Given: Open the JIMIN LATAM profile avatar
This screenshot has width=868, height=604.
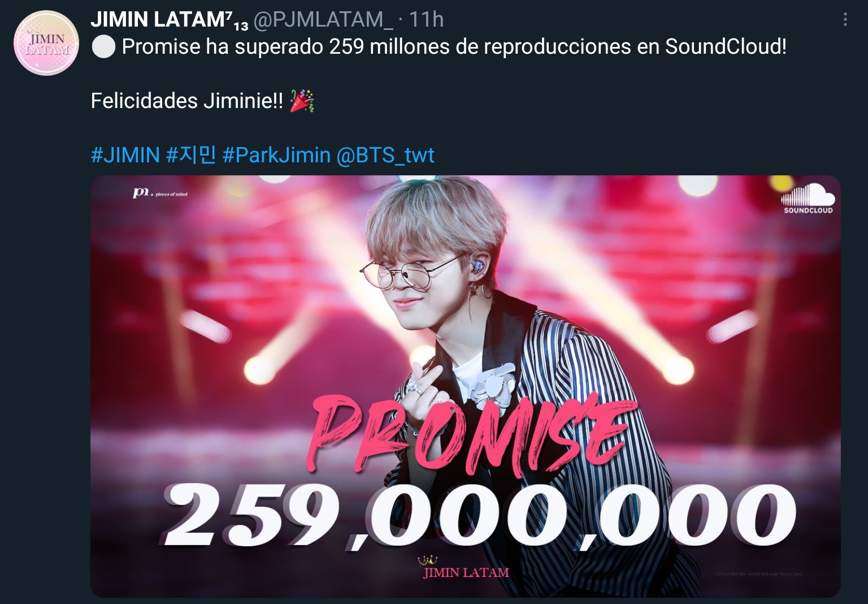Looking at the screenshot, I should [x=46, y=43].
